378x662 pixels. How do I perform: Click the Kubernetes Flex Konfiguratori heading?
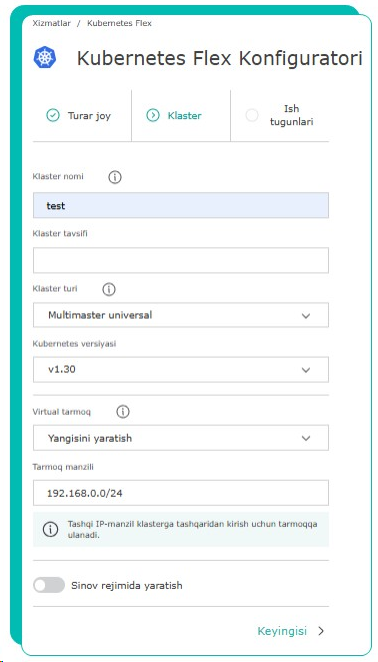tap(220, 58)
